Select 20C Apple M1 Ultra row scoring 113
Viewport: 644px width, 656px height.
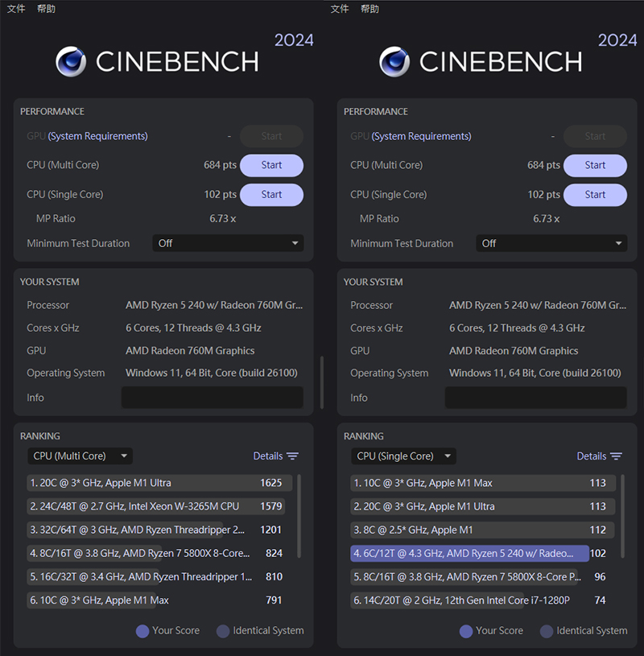click(x=483, y=506)
